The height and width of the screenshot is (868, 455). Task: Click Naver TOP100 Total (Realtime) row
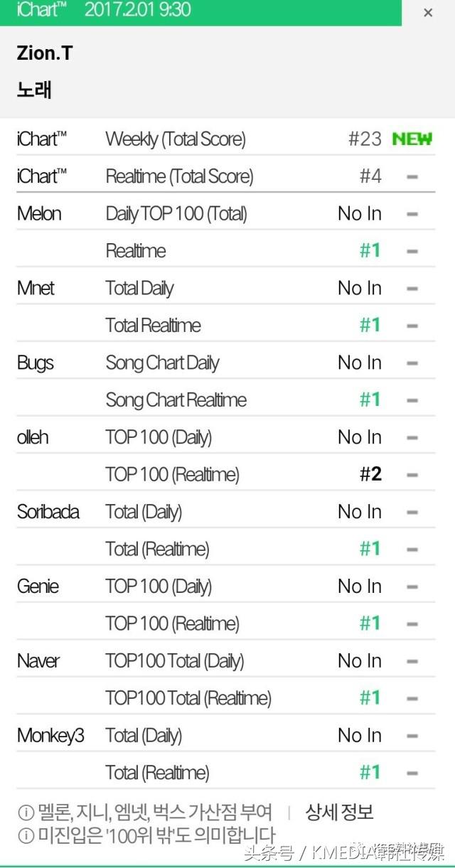[x=188, y=698]
